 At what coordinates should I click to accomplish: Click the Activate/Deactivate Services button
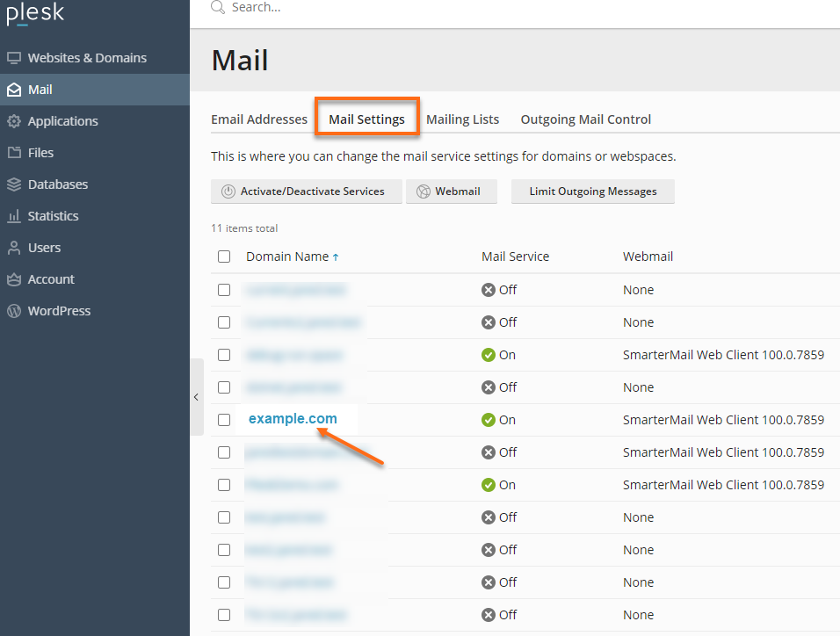tap(306, 191)
